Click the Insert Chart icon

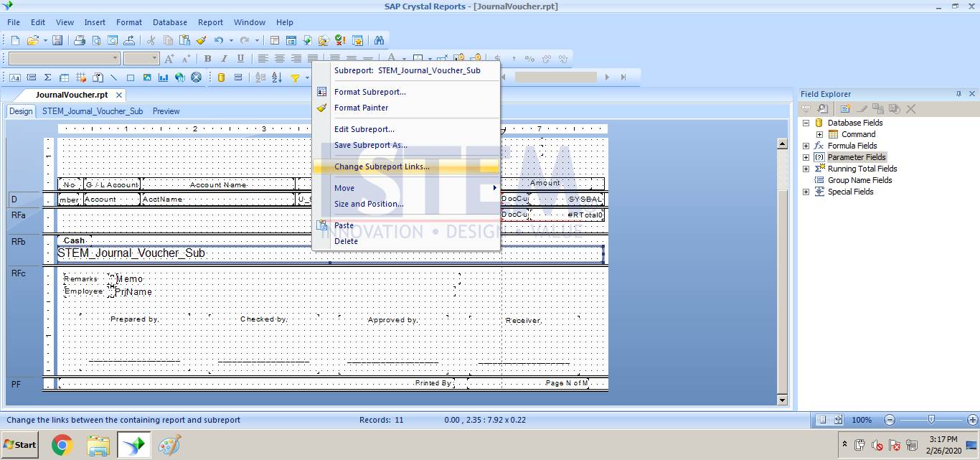(x=163, y=78)
